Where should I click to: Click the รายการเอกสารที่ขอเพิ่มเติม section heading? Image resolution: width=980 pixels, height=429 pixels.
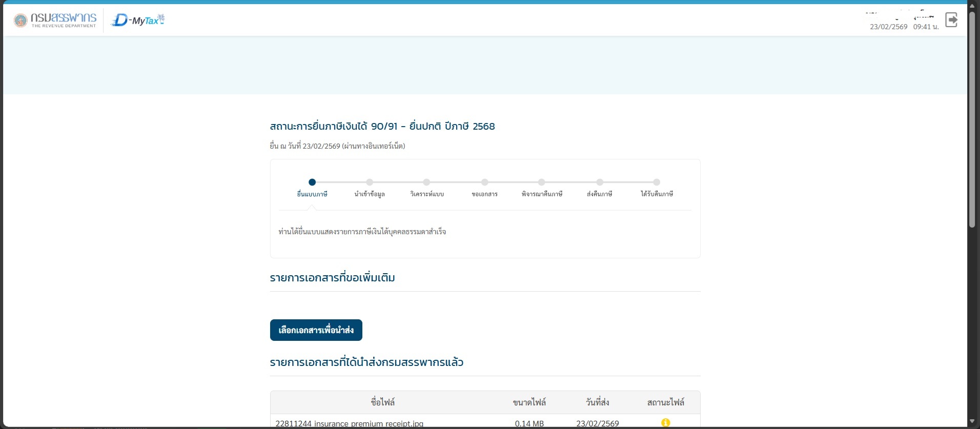click(333, 278)
